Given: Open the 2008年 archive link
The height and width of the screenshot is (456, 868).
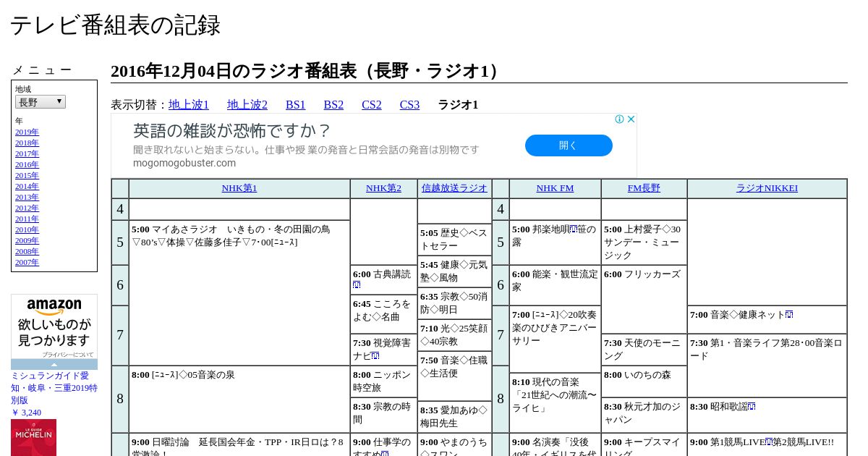Looking at the screenshot, I should click(x=27, y=251).
